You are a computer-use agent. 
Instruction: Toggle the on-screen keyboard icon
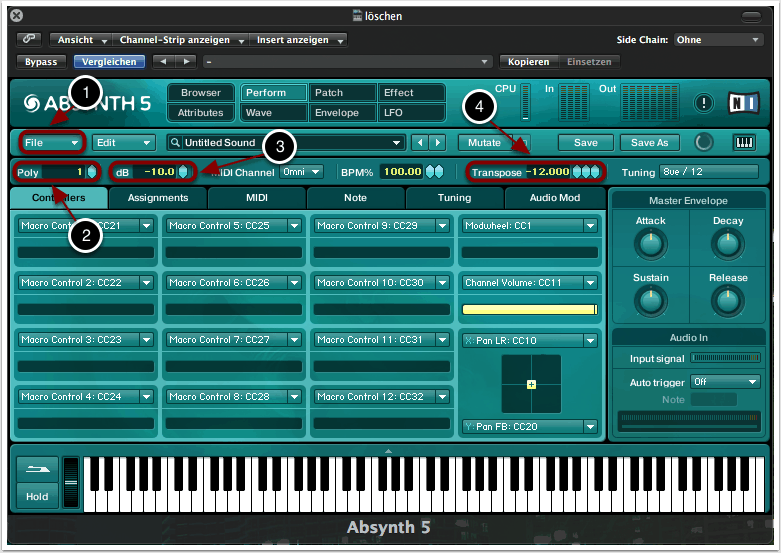[x=743, y=143]
